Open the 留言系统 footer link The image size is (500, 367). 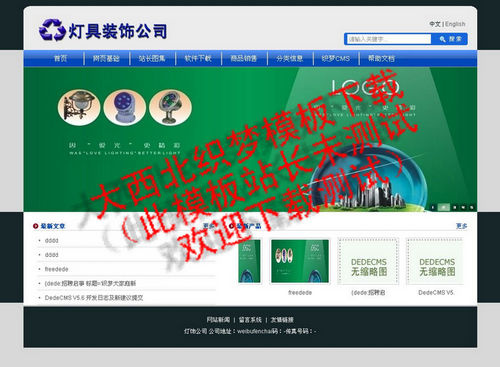[250, 320]
